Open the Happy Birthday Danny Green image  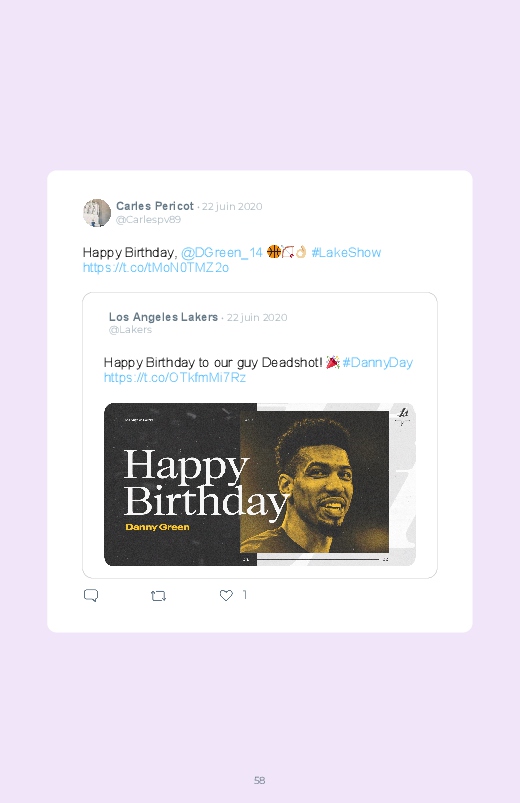260,484
